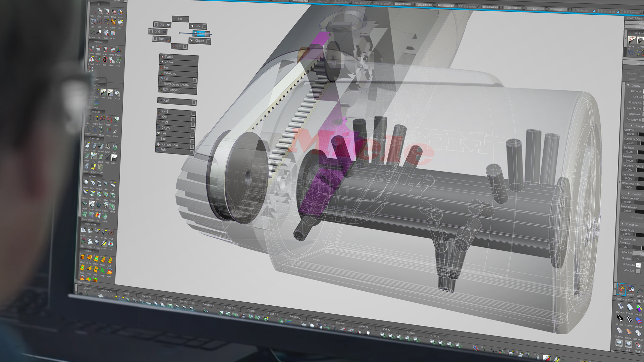Open the Cameras shelf tab
The width and height of the screenshot is (644, 362).
coord(363,326)
